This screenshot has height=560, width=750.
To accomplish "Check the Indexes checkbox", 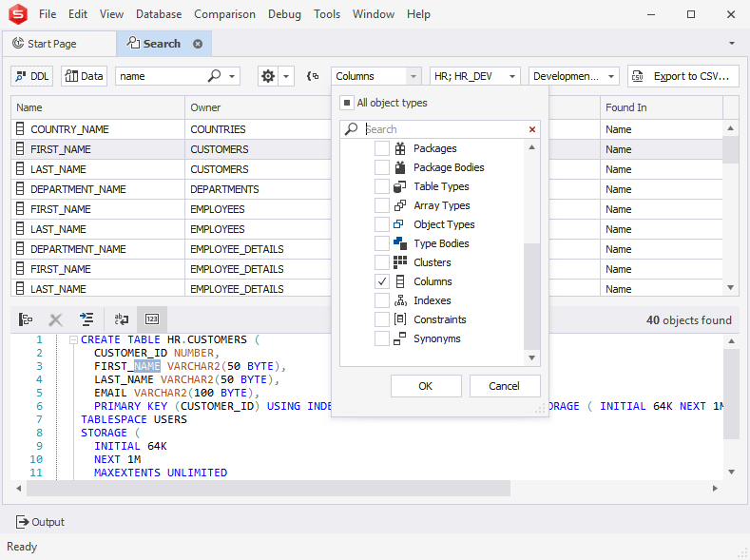I will pyautogui.click(x=382, y=300).
